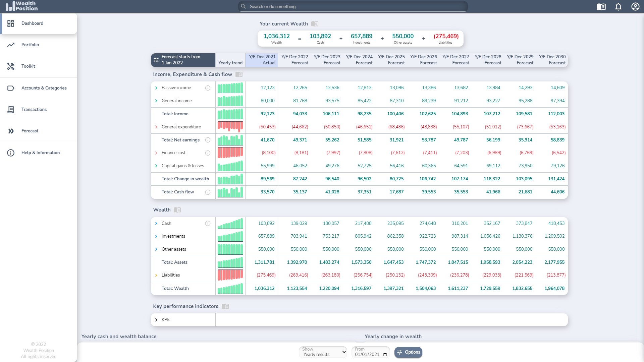The width and height of the screenshot is (644, 362).
Task: Expand the KPIs row
Action: tap(156, 320)
